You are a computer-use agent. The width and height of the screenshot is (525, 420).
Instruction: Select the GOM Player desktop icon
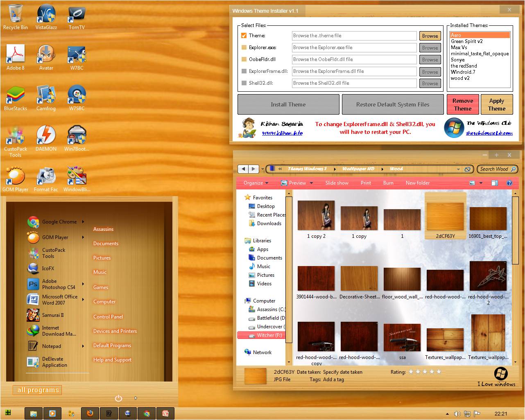tap(16, 179)
